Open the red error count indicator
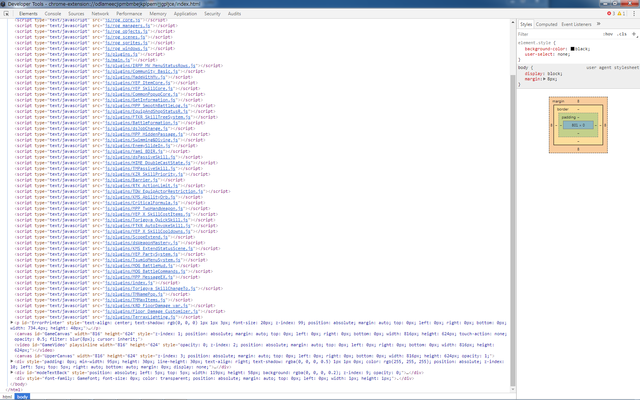Viewport: 640px width, 400px height. [x=611, y=13]
